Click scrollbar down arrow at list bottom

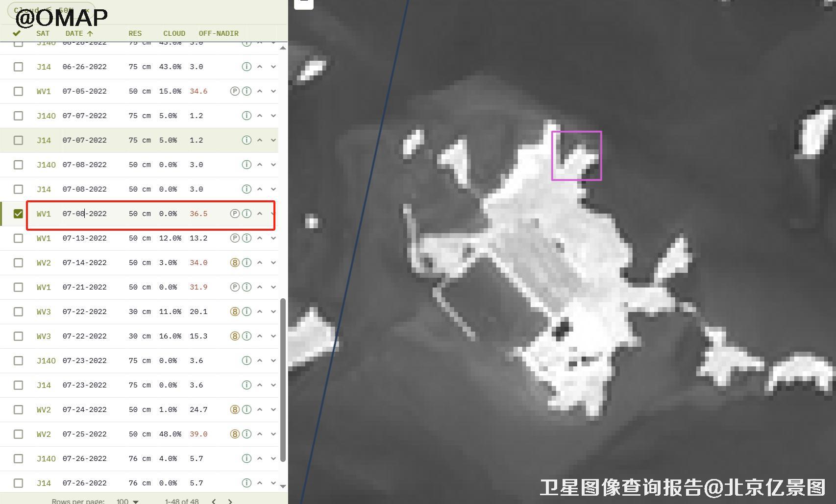click(283, 486)
